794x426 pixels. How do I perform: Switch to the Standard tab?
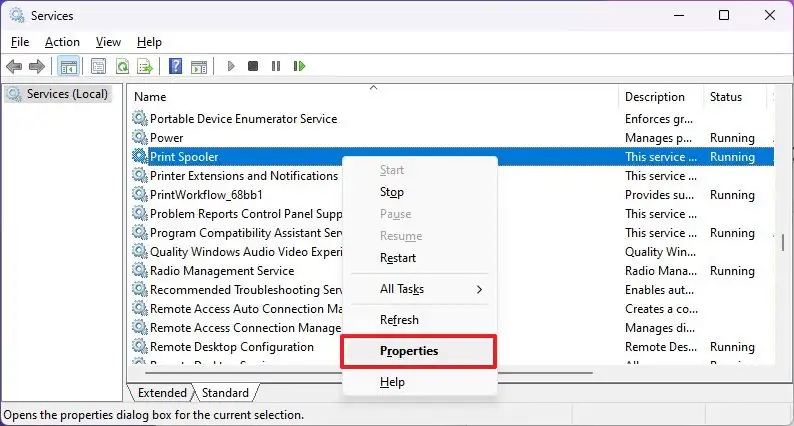tap(225, 393)
